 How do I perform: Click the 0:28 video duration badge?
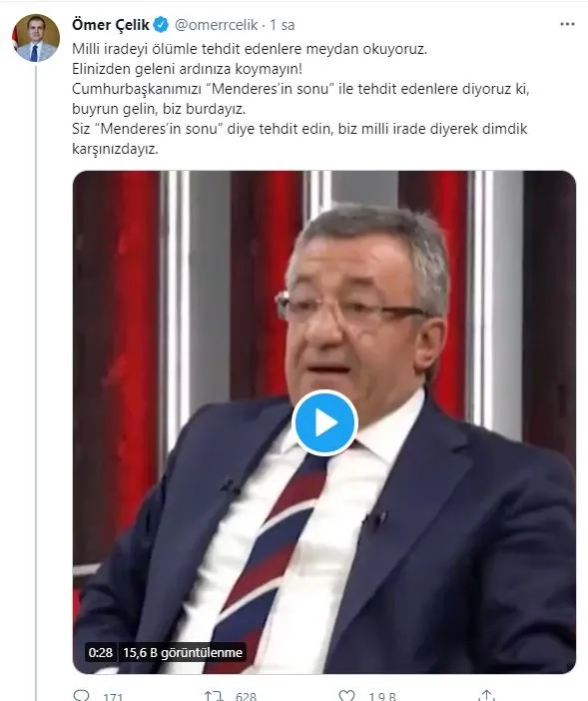[101, 652]
